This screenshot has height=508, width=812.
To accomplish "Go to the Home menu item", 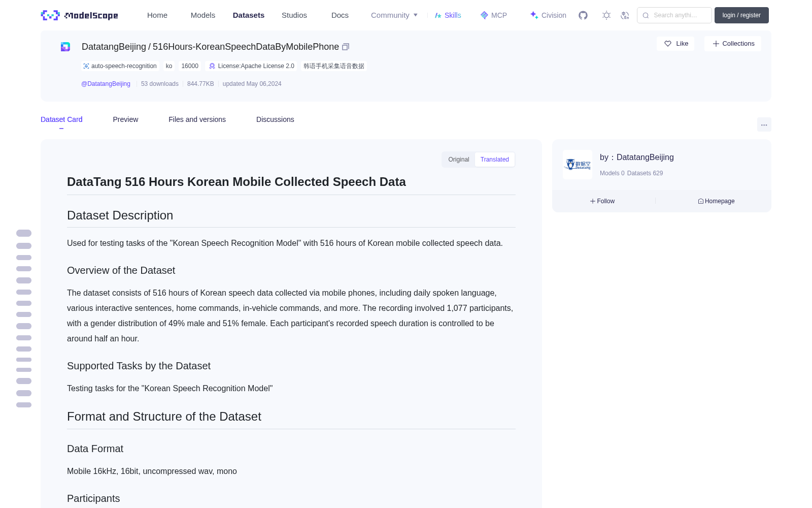I will pos(157,15).
